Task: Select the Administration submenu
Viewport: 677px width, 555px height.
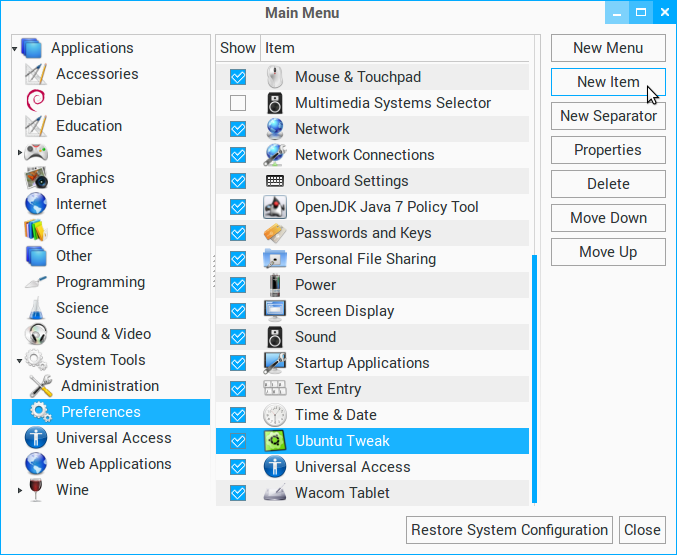Action: pyautogui.click(x=109, y=386)
